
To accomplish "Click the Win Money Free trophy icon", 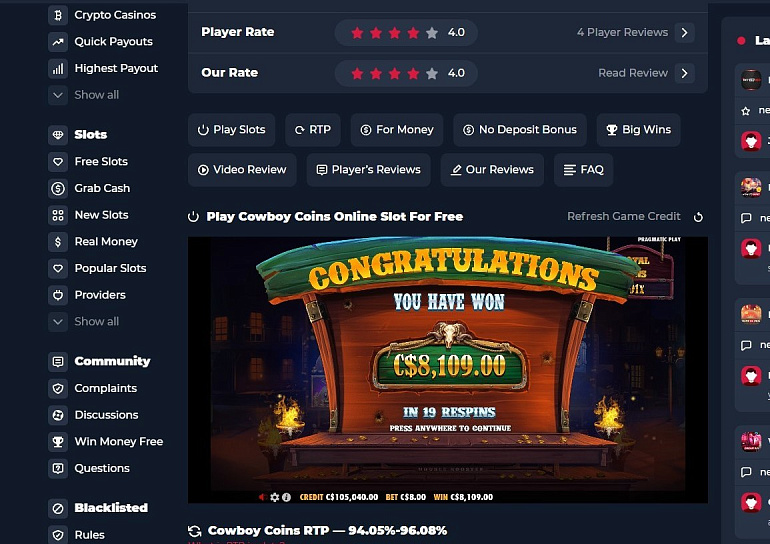I will [58, 441].
